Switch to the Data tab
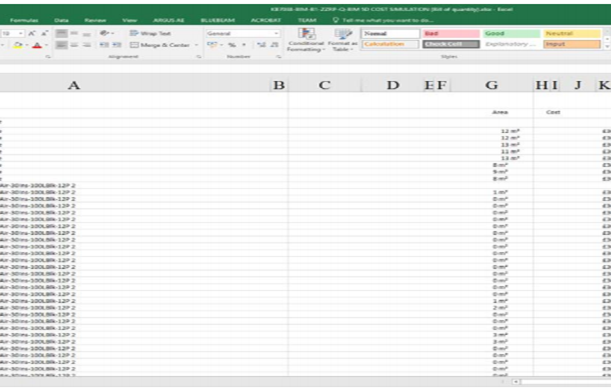The image size is (611, 392). (x=61, y=20)
